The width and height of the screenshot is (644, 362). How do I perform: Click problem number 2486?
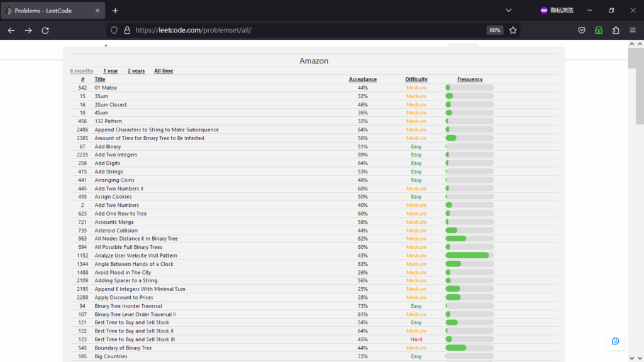coord(82,129)
